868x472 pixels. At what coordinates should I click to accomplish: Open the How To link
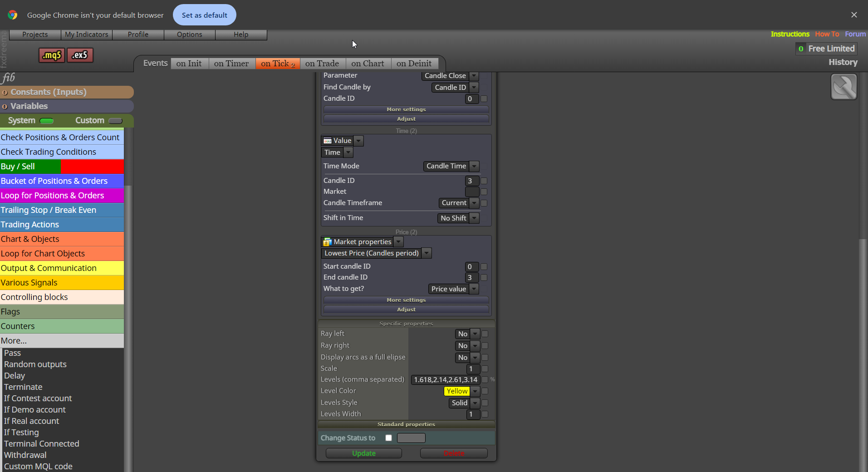pos(827,34)
